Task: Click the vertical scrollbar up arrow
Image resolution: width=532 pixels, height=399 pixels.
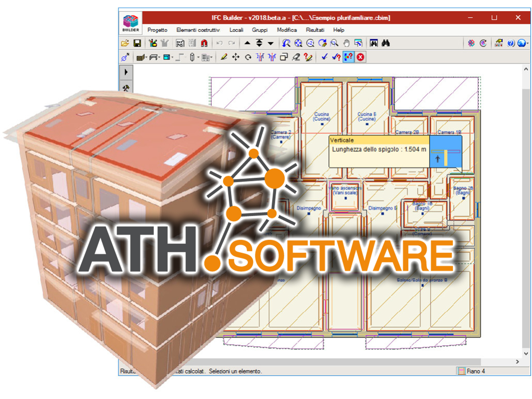Action: (x=526, y=69)
